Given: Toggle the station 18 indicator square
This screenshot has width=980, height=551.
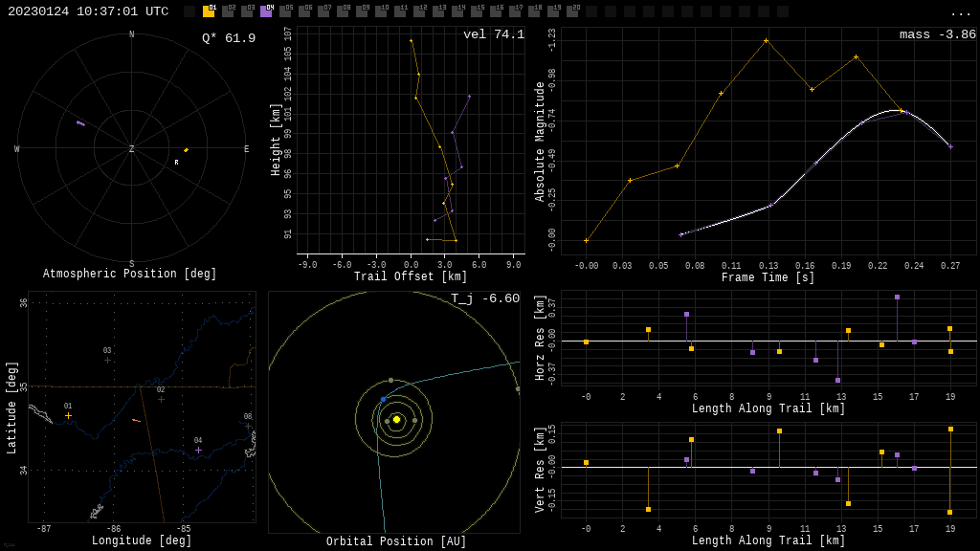Looking at the screenshot, I should [534, 11].
